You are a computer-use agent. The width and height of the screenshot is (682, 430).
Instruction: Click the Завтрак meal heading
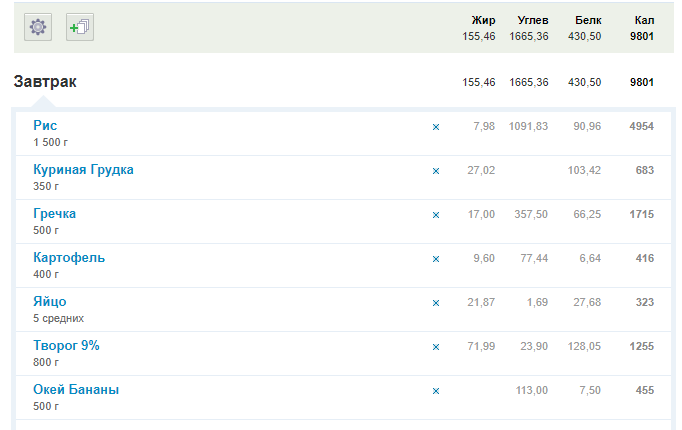point(45,82)
